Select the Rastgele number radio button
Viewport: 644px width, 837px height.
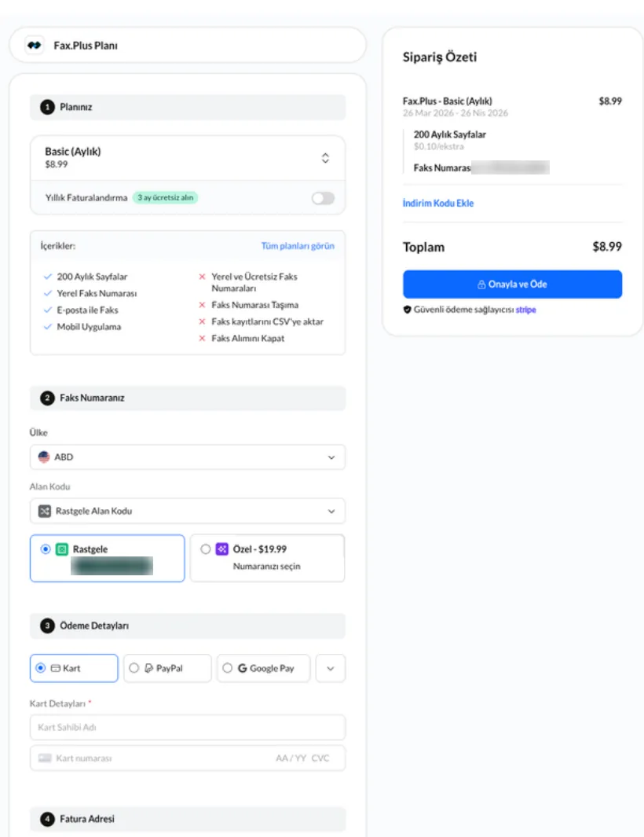click(46, 549)
